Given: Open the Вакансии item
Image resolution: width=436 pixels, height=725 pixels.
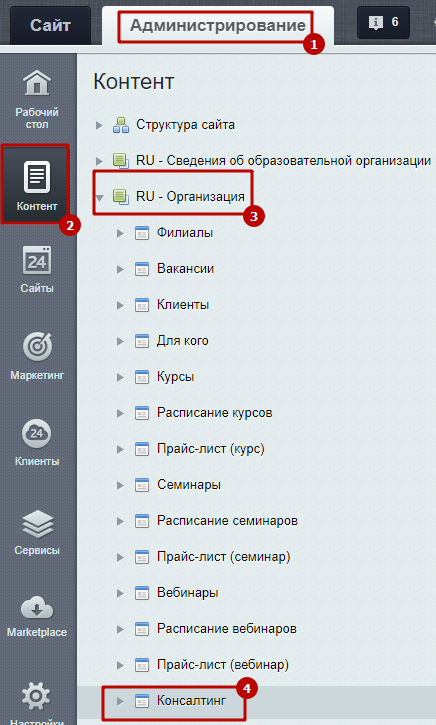Looking at the screenshot, I should [185, 269].
